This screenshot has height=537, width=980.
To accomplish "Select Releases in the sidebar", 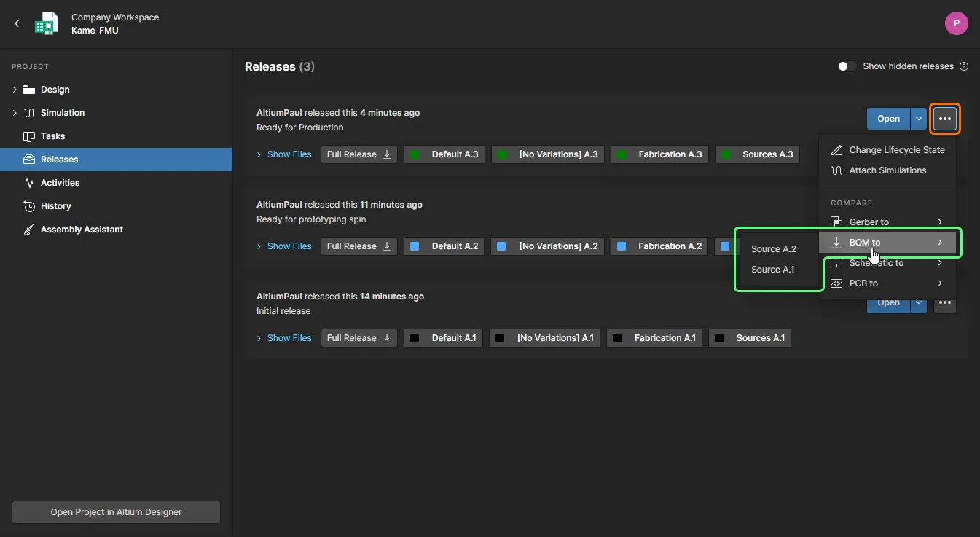I will [116, 160].
